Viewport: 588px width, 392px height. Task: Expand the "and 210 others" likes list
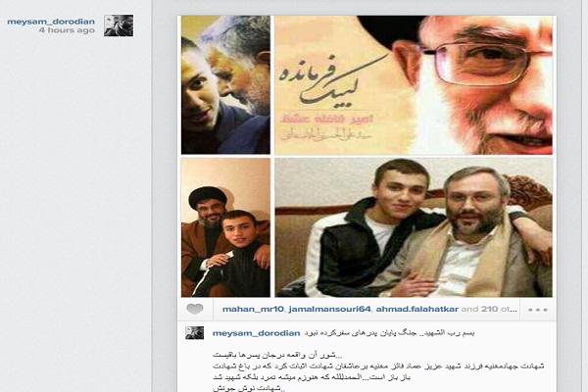(x=489, y=309)
